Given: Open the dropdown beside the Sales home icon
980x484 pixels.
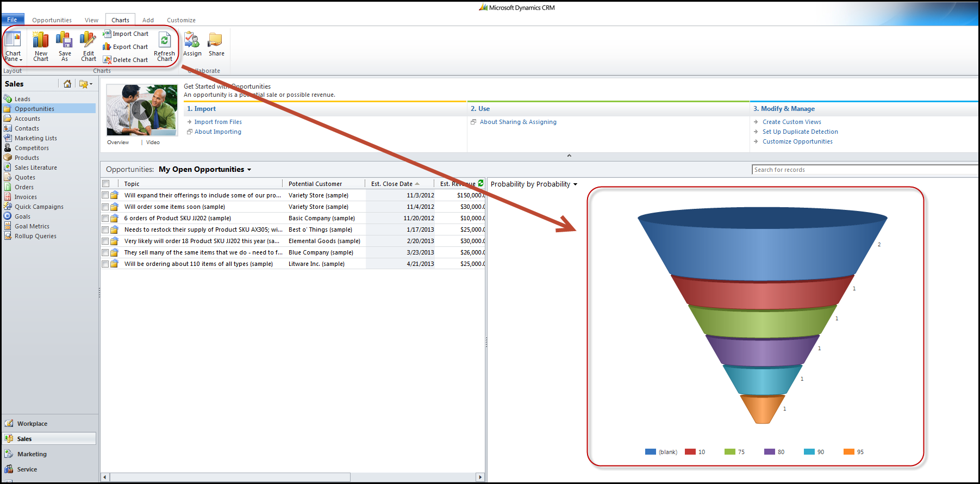Looking at the screenshot, I should coord(86,84).
